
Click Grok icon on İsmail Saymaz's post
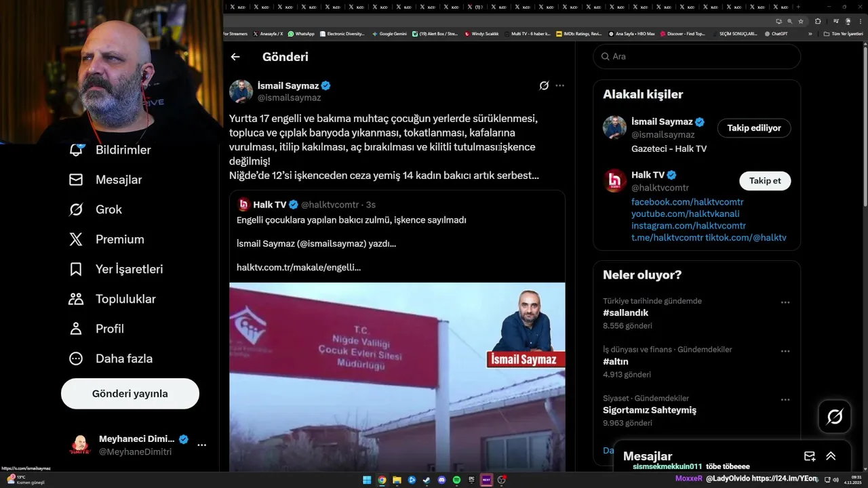544,85
